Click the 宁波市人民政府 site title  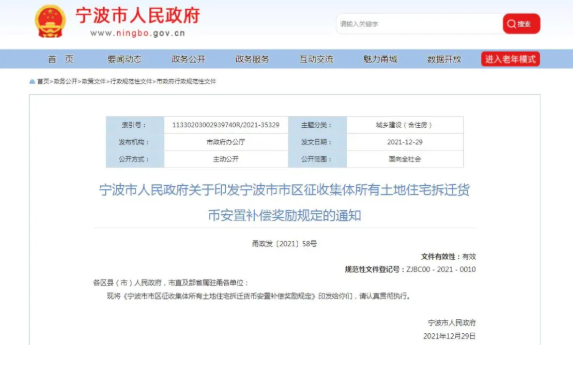pyautogui.click(x=138, y=15)
